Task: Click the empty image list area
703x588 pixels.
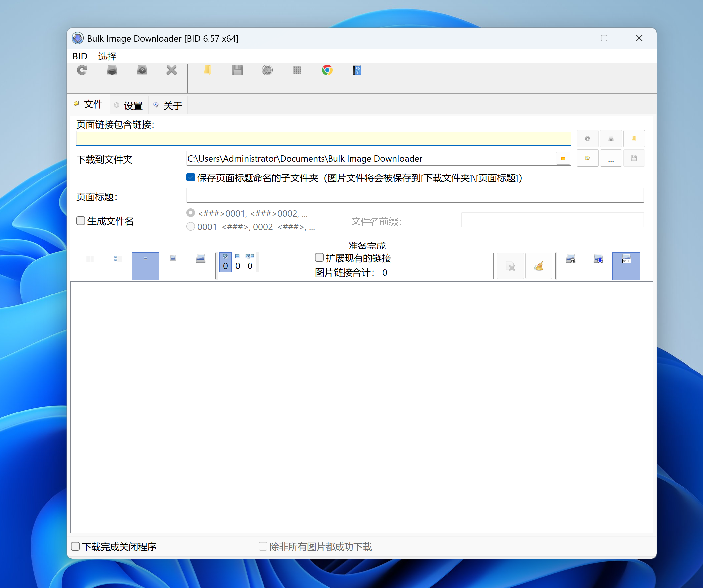Action: click(x=361, y=407)
